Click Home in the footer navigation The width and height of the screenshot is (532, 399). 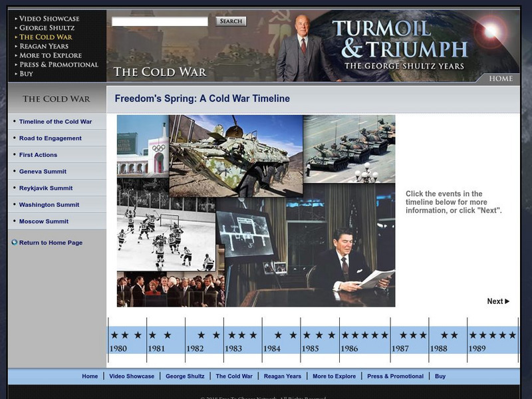click(x=90, y=376)
